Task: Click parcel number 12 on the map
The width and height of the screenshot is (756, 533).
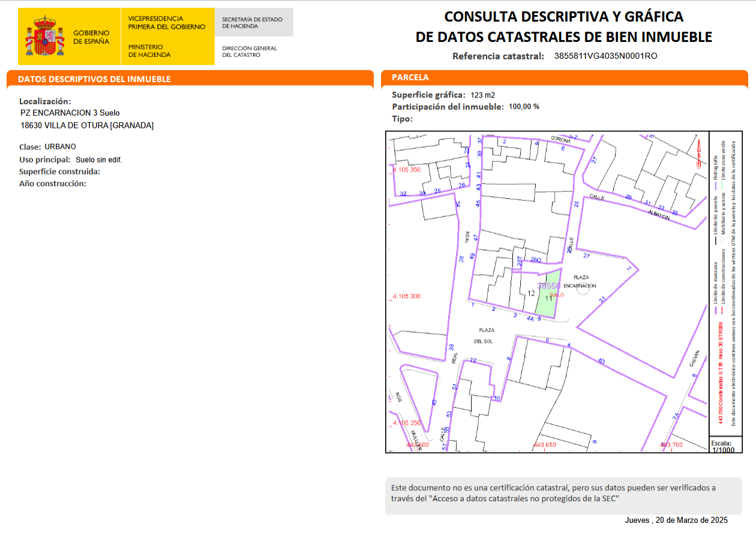Action: 530,293
